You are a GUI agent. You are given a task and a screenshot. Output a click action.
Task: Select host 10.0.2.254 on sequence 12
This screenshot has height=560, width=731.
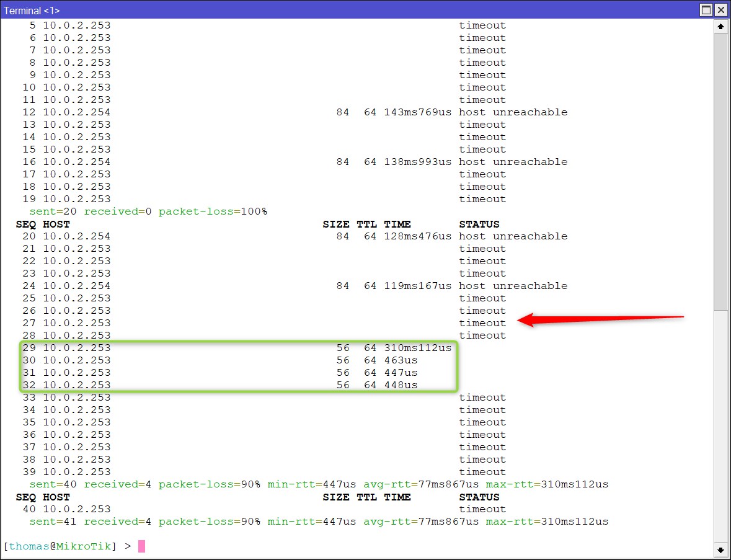[x=77, y=112]
